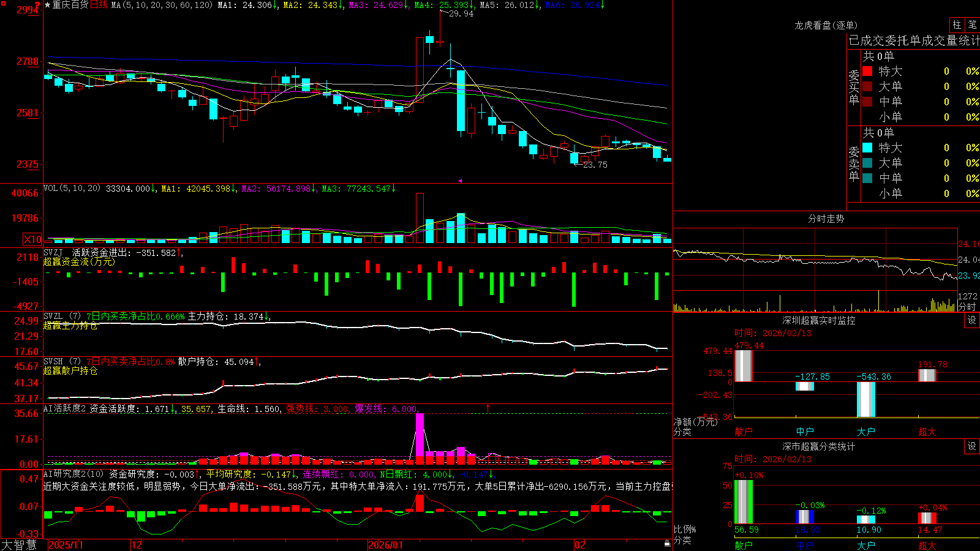Click the VOL(5,10,20) indicator label
This screenshot has height=551, width=980.
[x=72, y=189]
